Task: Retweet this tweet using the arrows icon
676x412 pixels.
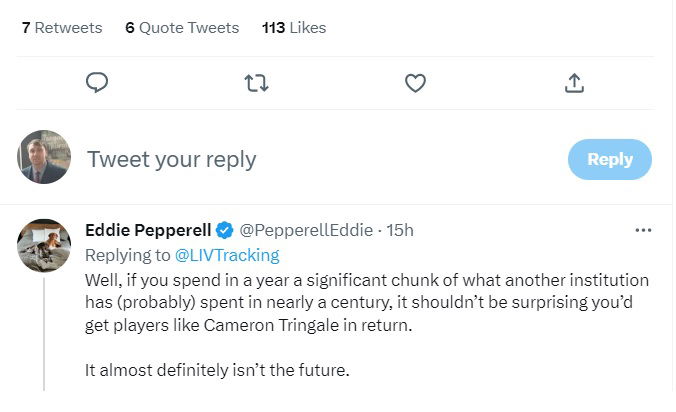Action: pos(257,83)
